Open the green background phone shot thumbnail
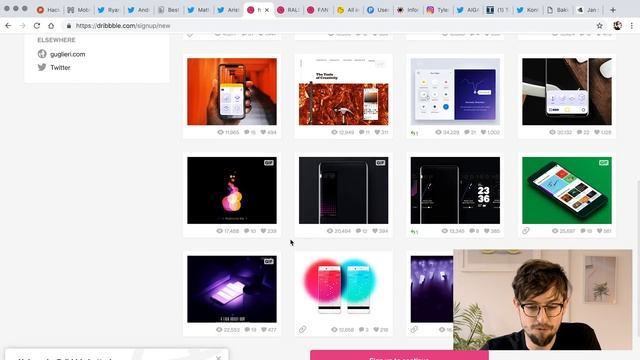640x360 pixels. (567, 190)
